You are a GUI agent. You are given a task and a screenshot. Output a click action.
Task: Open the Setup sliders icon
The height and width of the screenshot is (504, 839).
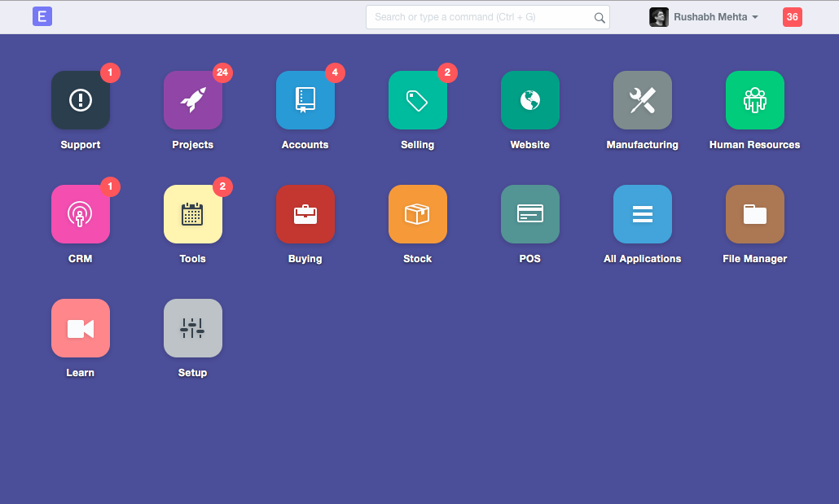(x=193, y=328)
